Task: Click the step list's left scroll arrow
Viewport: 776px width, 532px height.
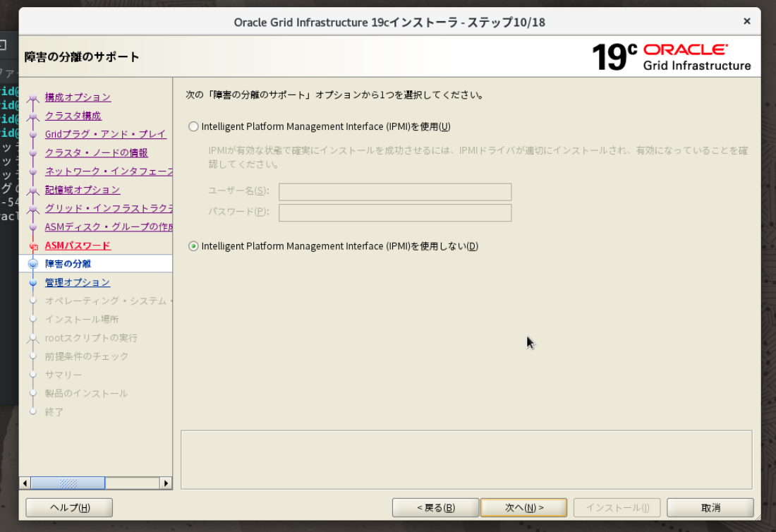Action: tap(25, 483)
